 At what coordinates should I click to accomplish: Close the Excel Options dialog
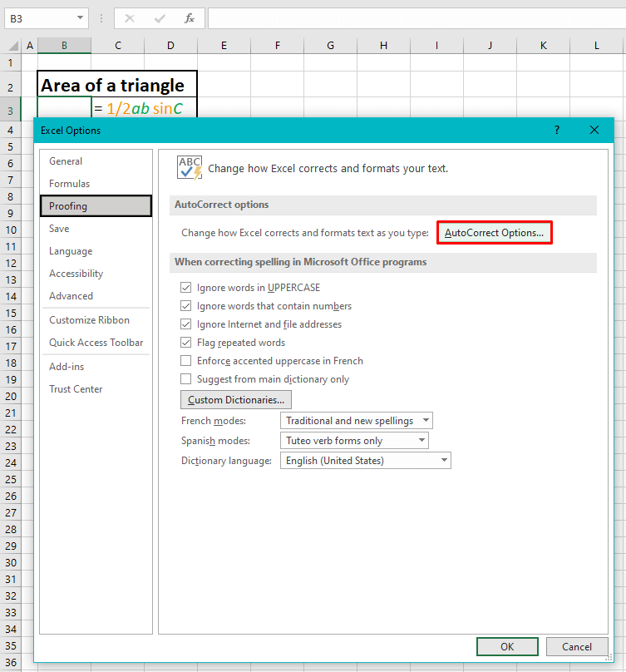pos(594,130)
